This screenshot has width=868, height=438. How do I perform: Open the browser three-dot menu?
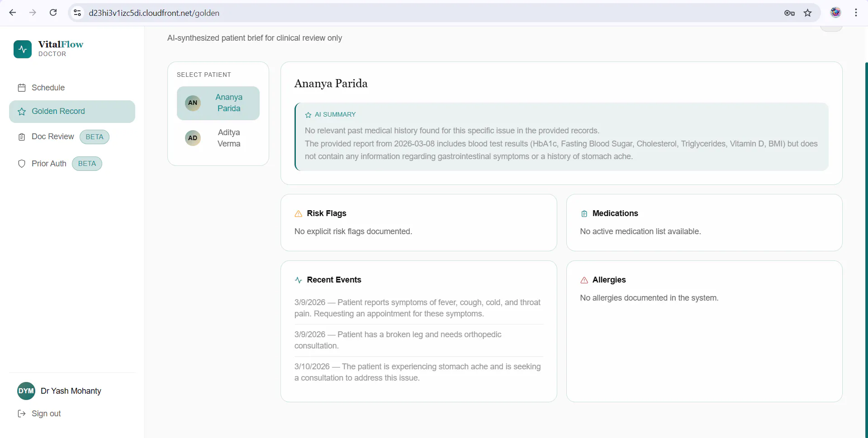pyautogui.click(x=856, y=13)
